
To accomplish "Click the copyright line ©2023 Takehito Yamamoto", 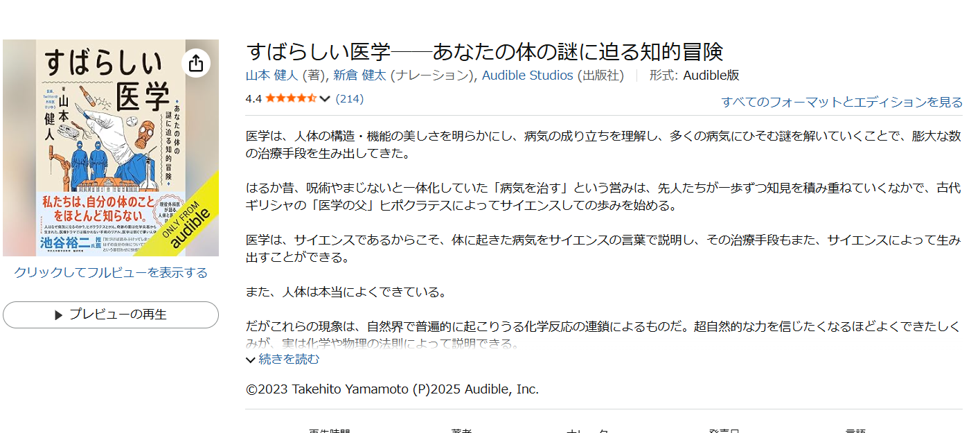I will (392, 389).
